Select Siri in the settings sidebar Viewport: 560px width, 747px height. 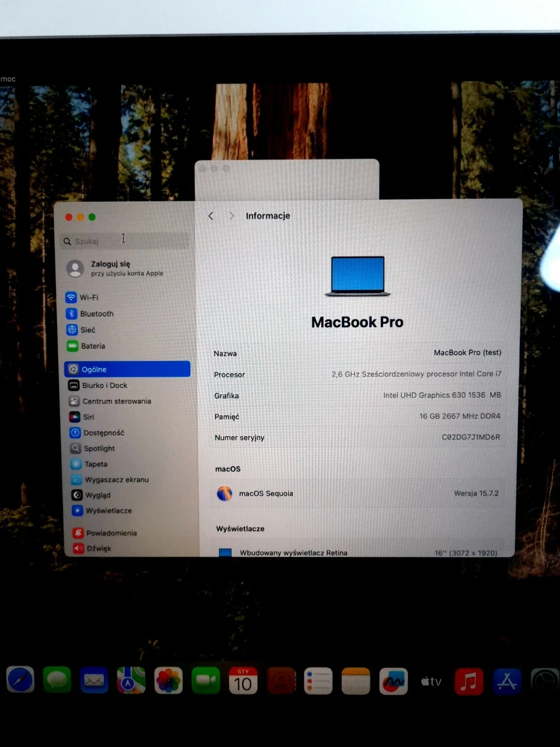[89, 417]
